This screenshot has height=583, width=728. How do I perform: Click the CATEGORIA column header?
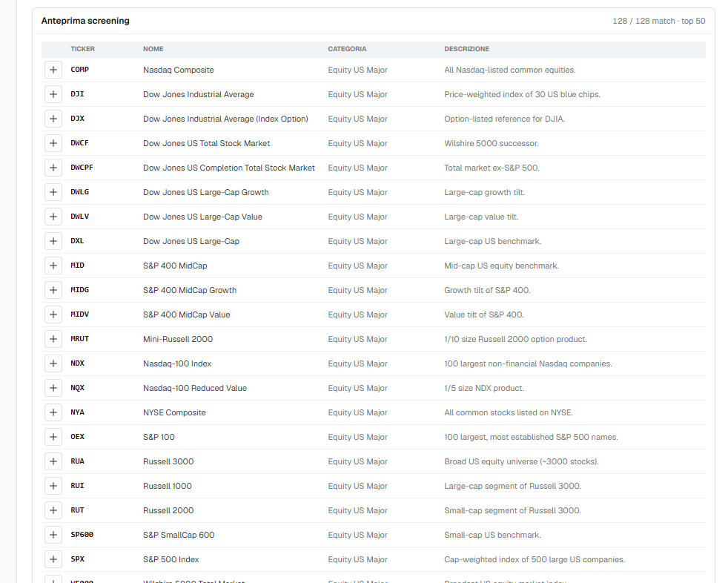347,49
